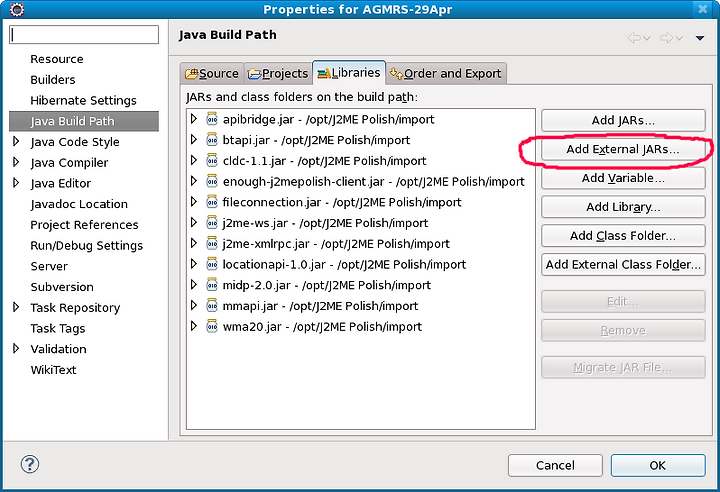
Task: Open the Projects tab
Action: click(278, 74)
